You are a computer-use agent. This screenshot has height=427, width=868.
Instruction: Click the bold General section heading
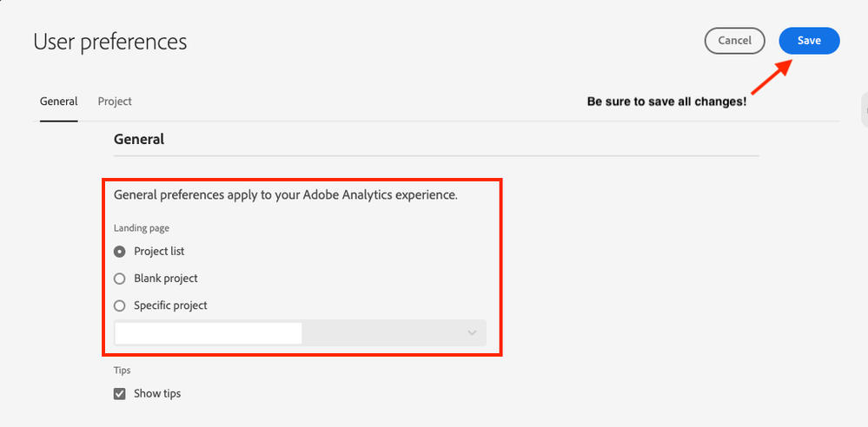[x=139, y=139]
